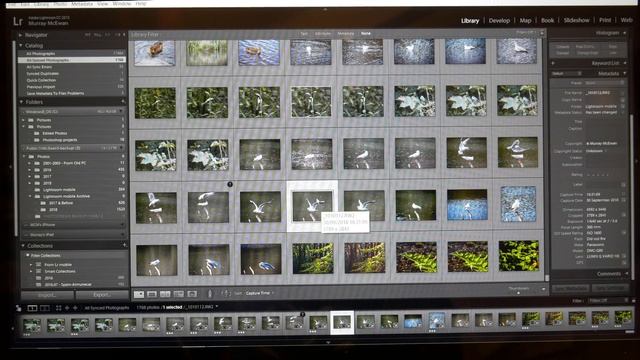Click the Lightroom Lr logo
The image size is (640, 360).
(18, 21)
